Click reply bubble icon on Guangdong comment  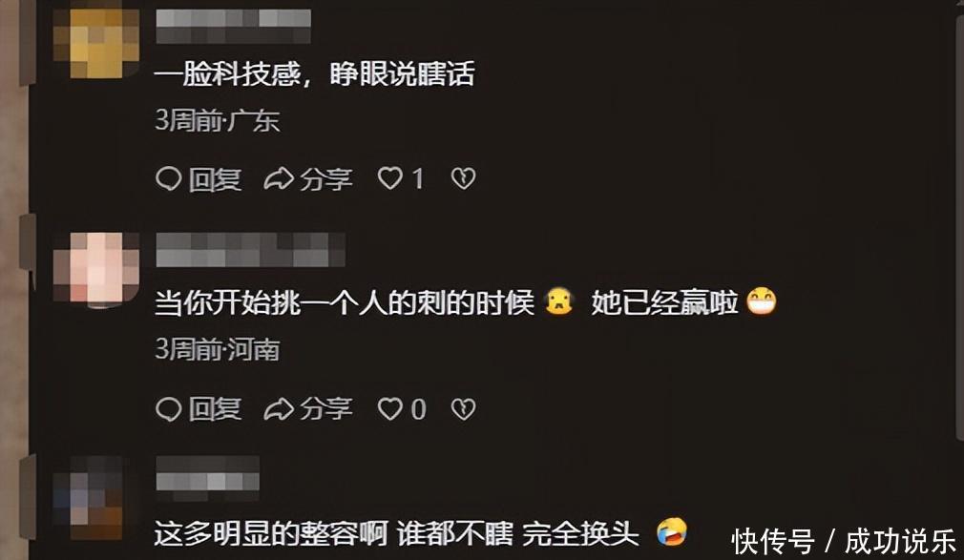[168, 179]
